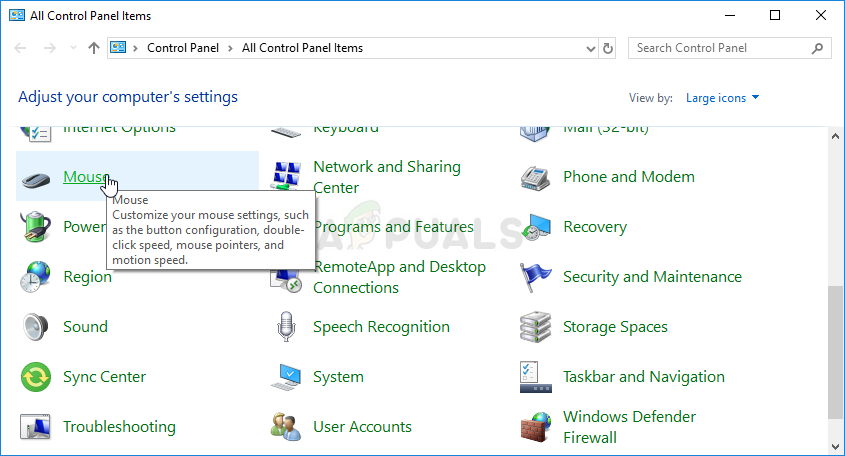The image size is (845, 456).
Task: Open the Phone and Modem icon
Action: coord(536,178)
